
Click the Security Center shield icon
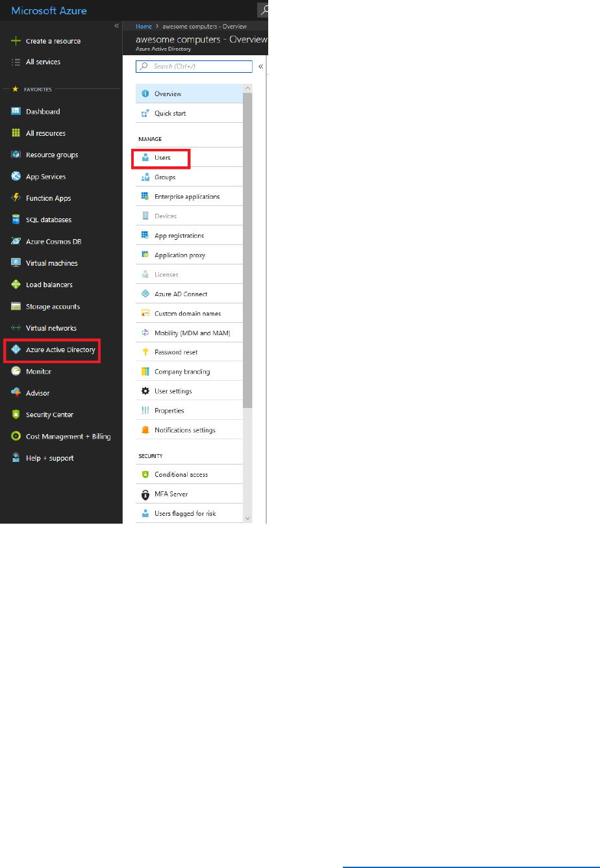[x=16, y=415]
